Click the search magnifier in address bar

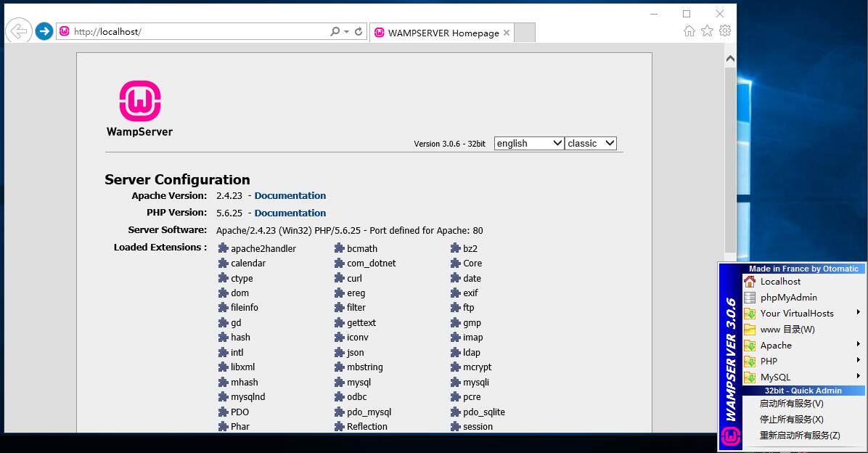(335, 31)
